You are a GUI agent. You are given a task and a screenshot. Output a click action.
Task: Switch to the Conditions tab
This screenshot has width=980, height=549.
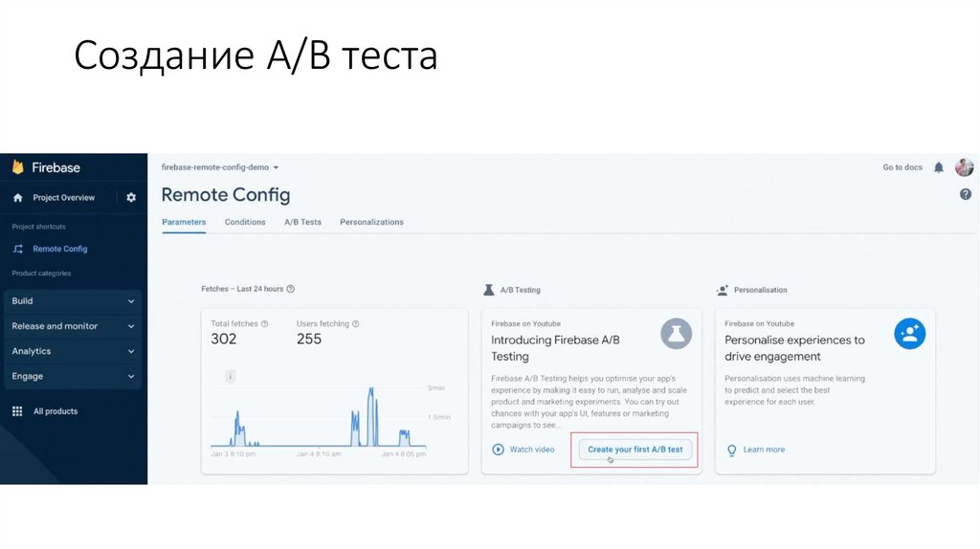tap(245, 222)
